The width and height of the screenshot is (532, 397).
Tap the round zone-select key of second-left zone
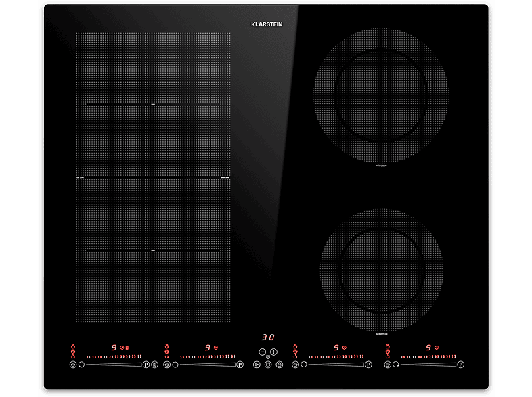coord(175,365)
